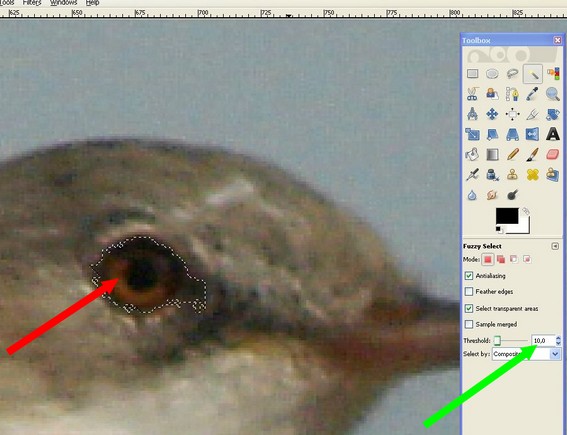The width and height of the screenshot is (567, 435).
Task: Select the Eraser tool
Action: 553,155
